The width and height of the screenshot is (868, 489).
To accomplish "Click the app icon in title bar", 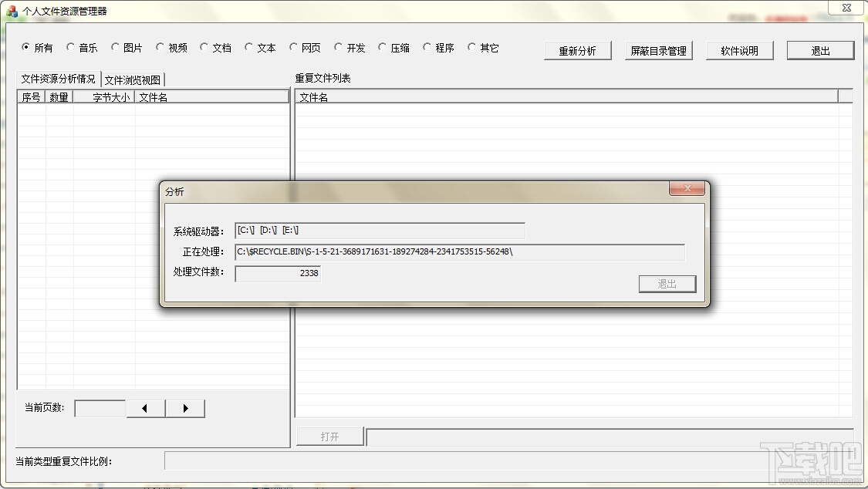I will click(x=11, y=11).
